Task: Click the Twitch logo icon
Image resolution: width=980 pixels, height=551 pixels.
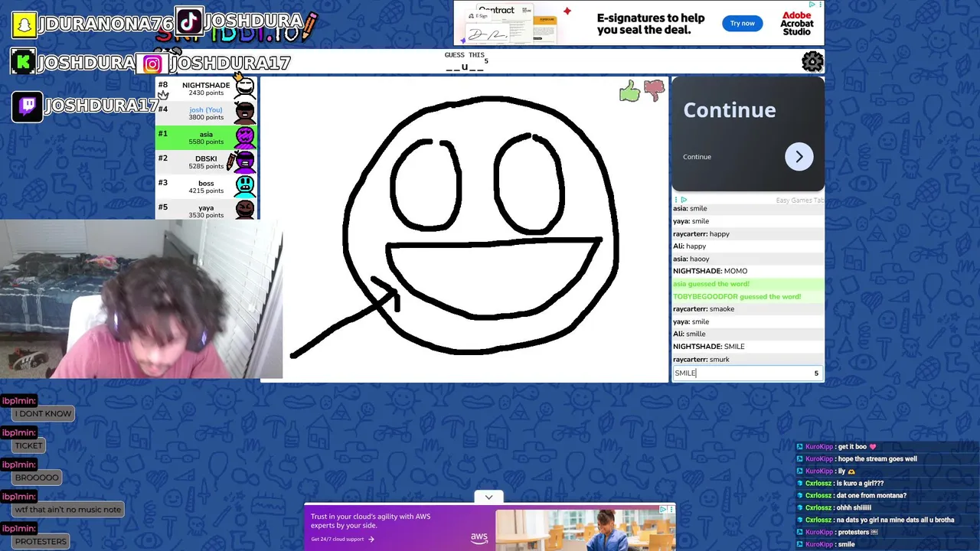Action: tap(27, 106)
